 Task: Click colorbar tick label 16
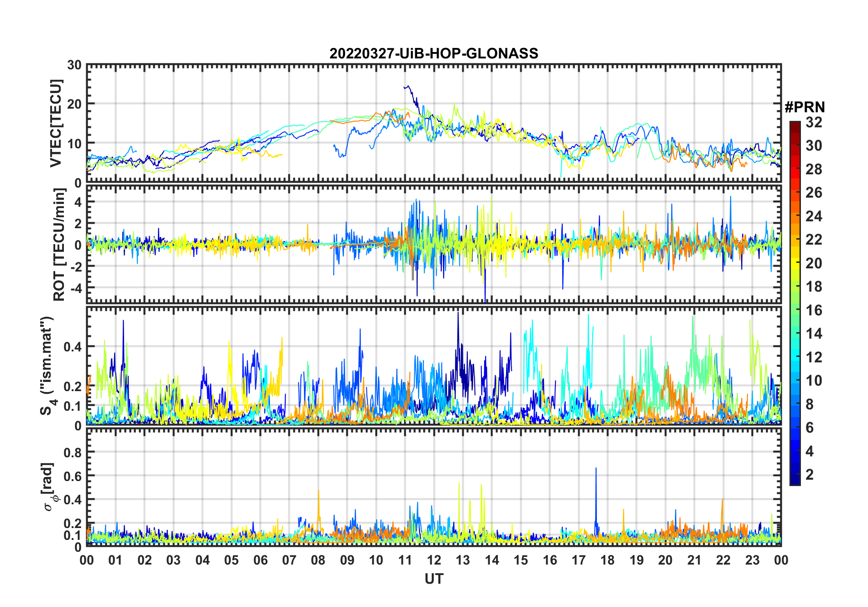(814, 310)
